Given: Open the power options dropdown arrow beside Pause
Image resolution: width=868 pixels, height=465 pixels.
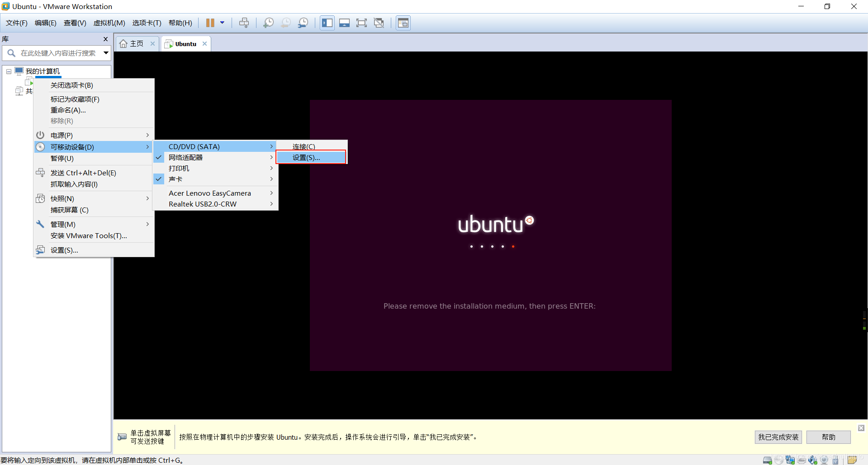Looking at the screenshot, I should point(222,23).
